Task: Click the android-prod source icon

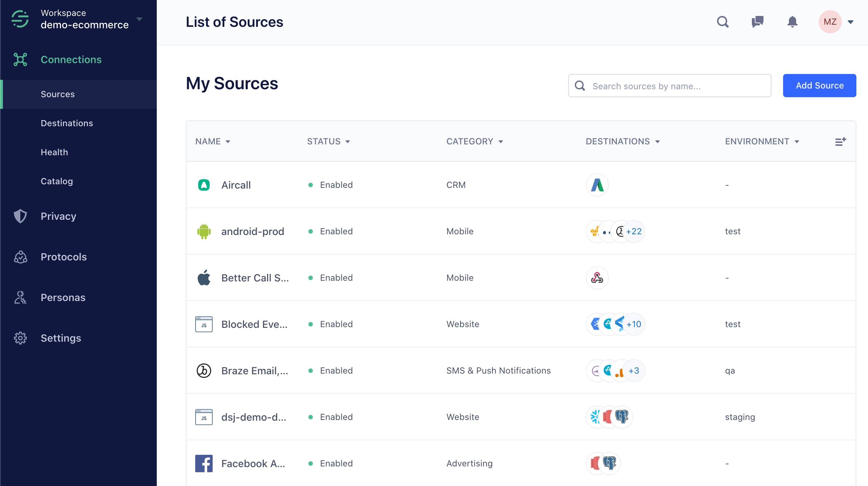Action: click(205, 231)
